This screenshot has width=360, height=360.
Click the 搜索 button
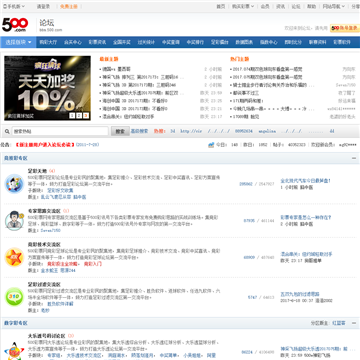[x=120, y=131]
